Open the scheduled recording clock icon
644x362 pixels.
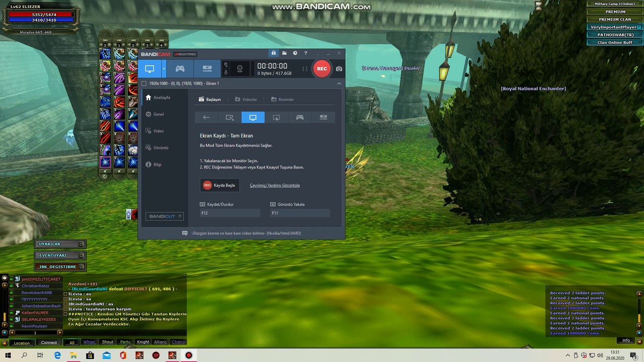pos(295,53)
